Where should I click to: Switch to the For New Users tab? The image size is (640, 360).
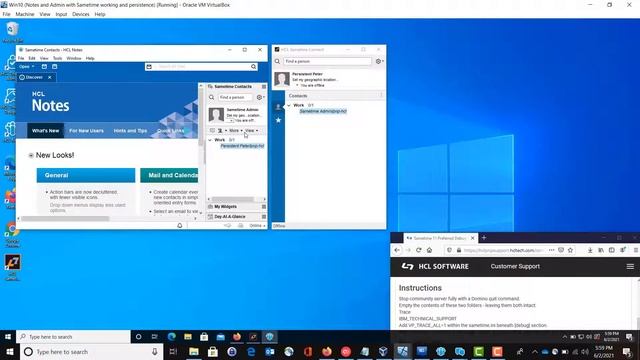[x=86, y=131]
